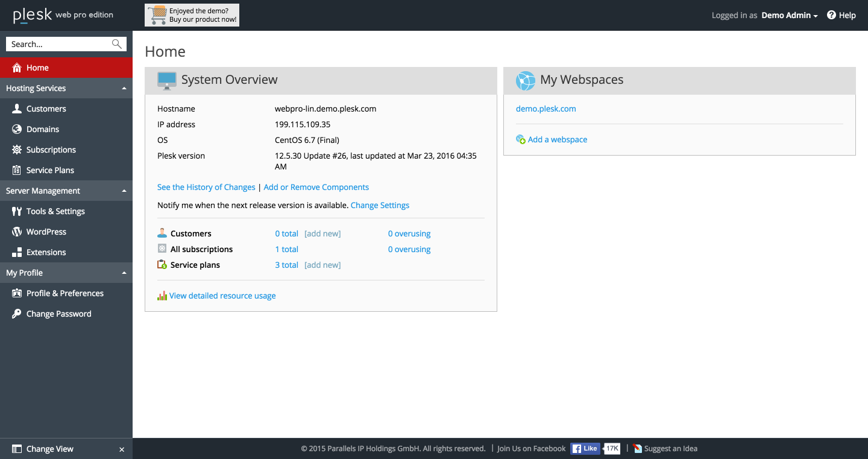
Task: Open Tools & Settings page
Action: (x=66, y=211)
